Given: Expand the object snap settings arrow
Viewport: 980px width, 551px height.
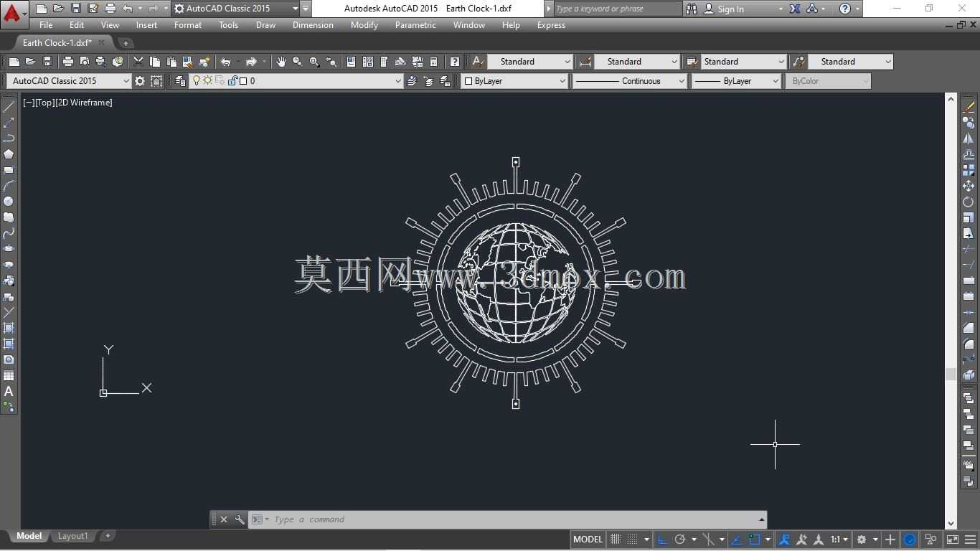Looking at the screenshot, I should coord(768,540).
